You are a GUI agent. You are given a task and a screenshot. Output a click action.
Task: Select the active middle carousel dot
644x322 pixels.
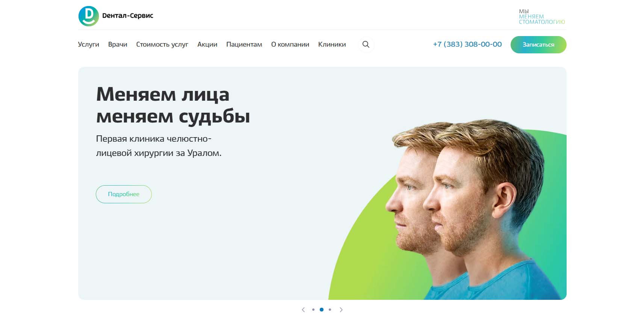pos(322,310)
